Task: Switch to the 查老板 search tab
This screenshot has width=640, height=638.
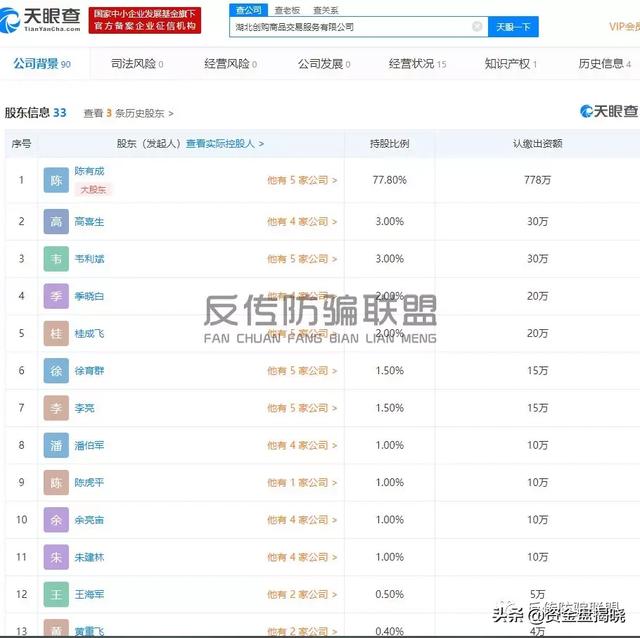Action: (x=287, y=10)
